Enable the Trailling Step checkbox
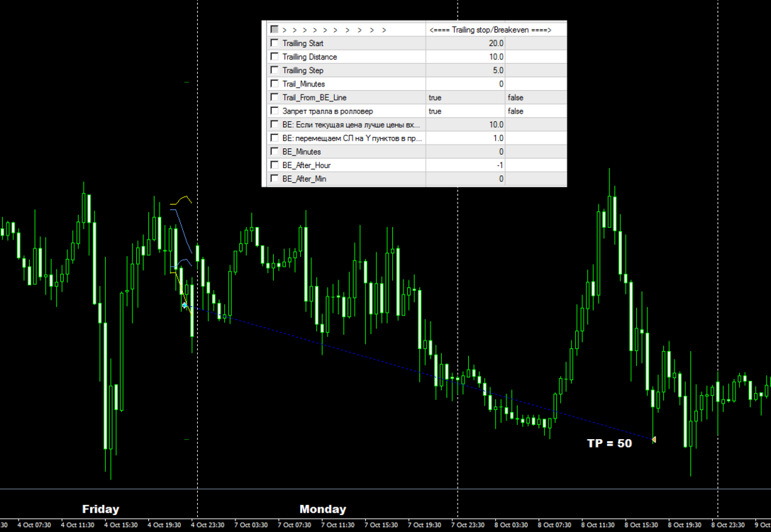This screenshot has width=771, height=532. point(274,70)
